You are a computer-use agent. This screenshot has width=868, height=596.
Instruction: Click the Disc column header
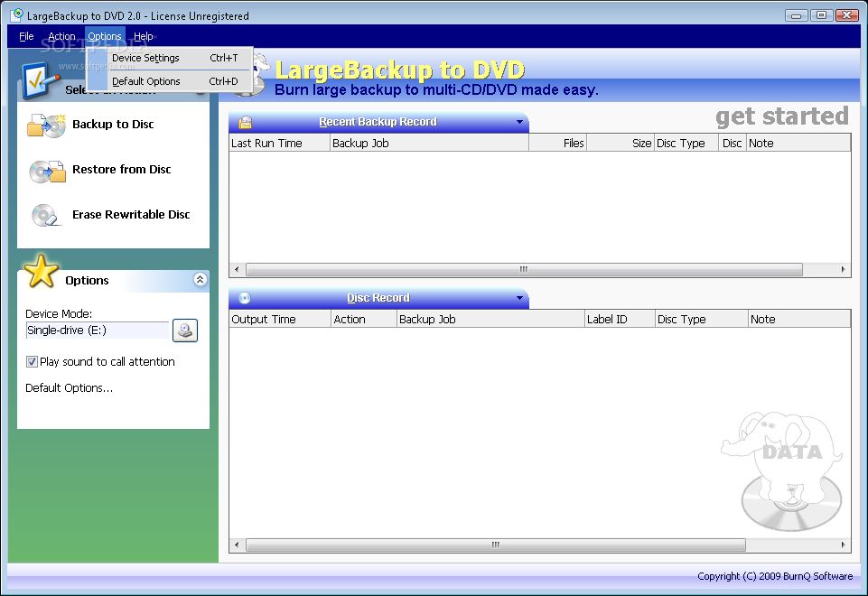coord(733,144)
